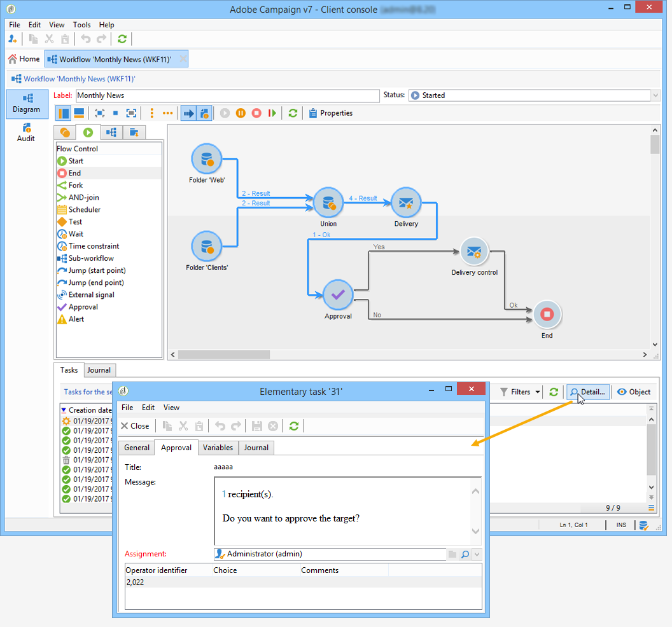Click the horizontal alignment dots icon

[167, 113]
